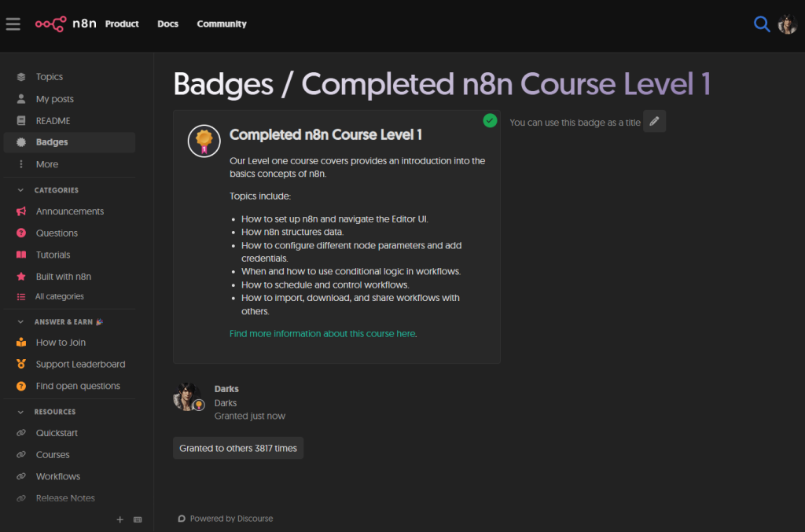The width and height of the screenshot is (805, 532).
Task: Click the green checkmark on badge card
Action: coord(490,120)
